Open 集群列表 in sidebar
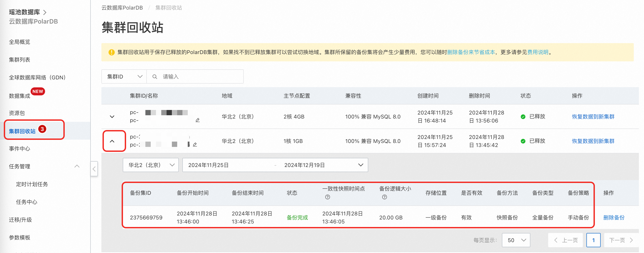Screen dimensions: 644x253 pyautogui.click(x=20, y=60)
